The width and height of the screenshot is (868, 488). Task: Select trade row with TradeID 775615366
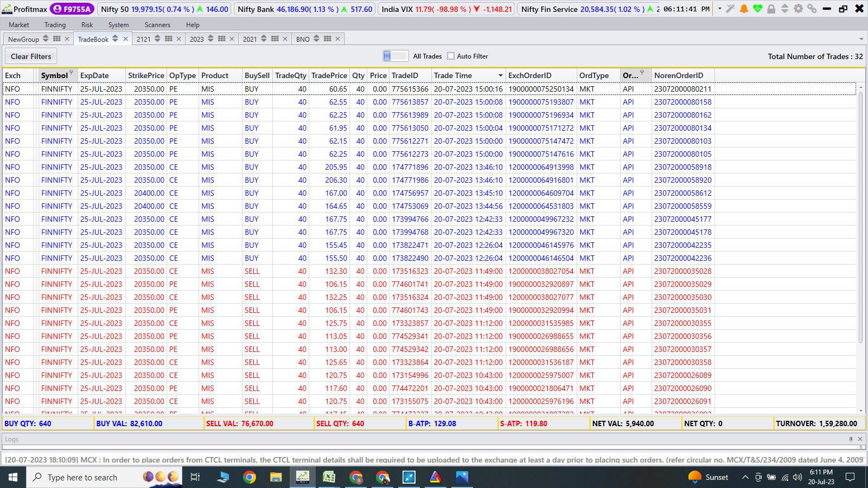(x=429, y=89)
